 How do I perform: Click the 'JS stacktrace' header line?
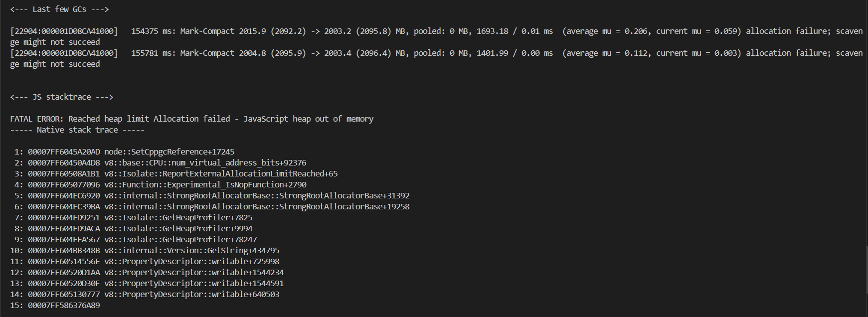[61, 97]
